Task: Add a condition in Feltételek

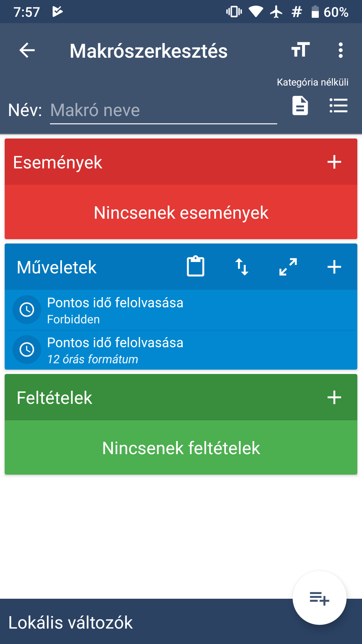Action: tap(334, 398)
